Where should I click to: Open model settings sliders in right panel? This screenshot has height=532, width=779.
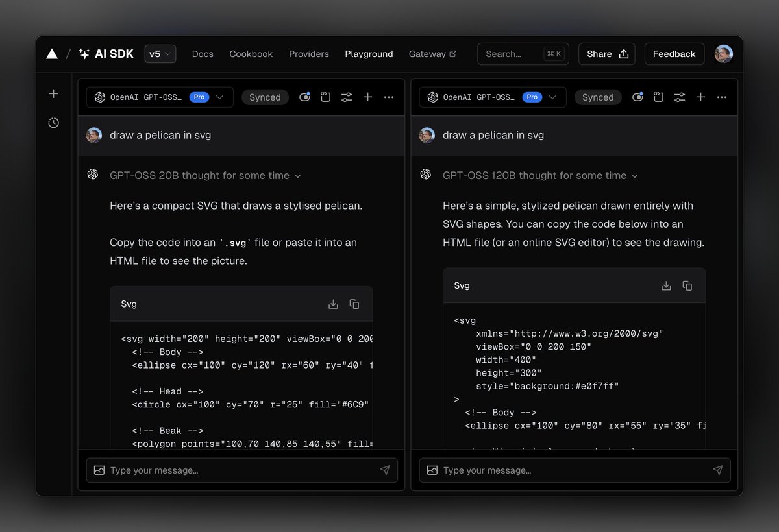coord(680,97)
